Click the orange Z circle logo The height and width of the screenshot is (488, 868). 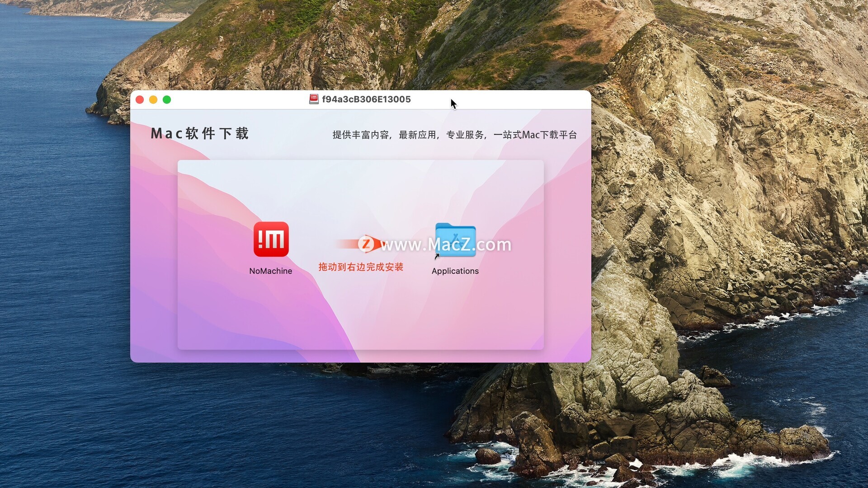tap(366, 244)
